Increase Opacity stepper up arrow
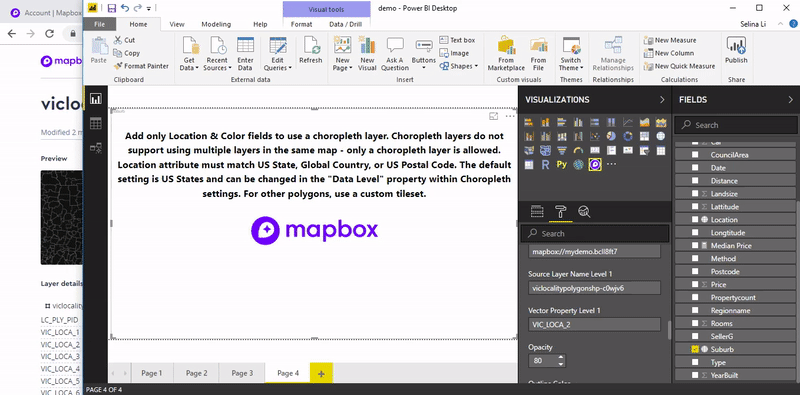This screenshot has height=395, width=800. tap(561, 358)
